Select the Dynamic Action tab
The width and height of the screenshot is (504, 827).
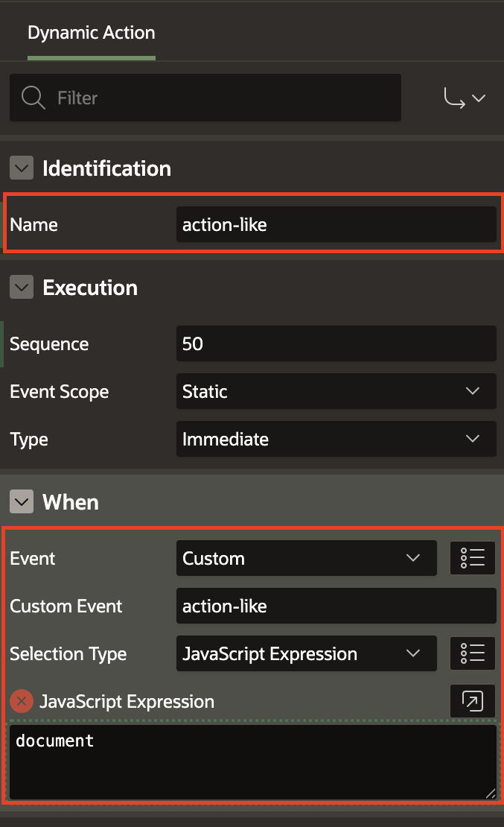[92, 34]
